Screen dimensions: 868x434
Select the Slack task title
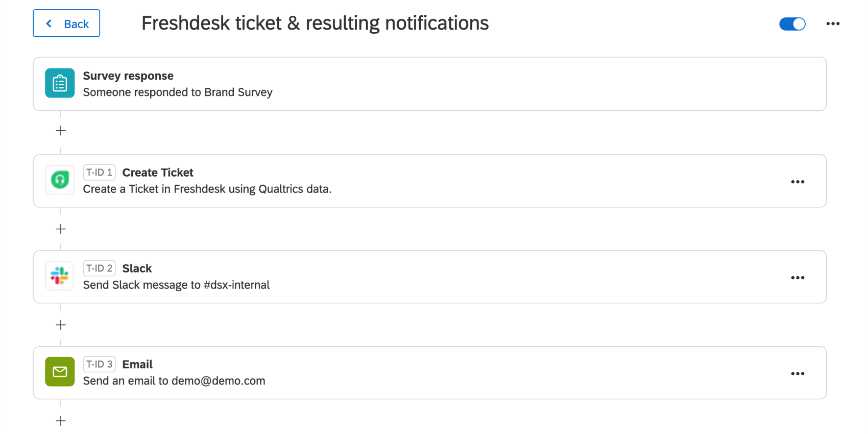tap(137, 268)
